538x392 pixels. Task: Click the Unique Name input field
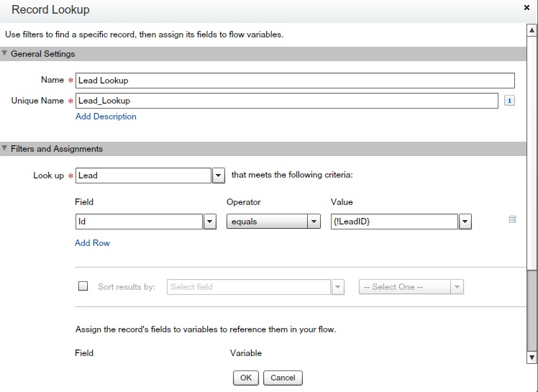(x=286, y=101)
